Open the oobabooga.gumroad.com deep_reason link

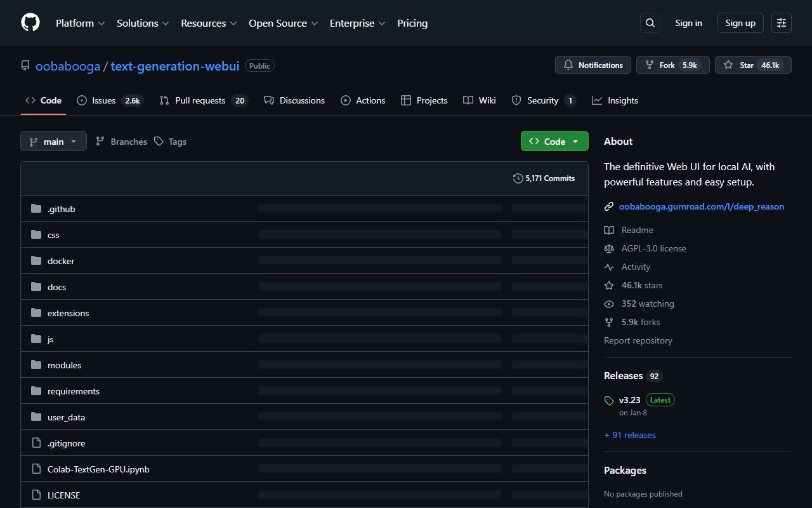[x=702, y=206]
